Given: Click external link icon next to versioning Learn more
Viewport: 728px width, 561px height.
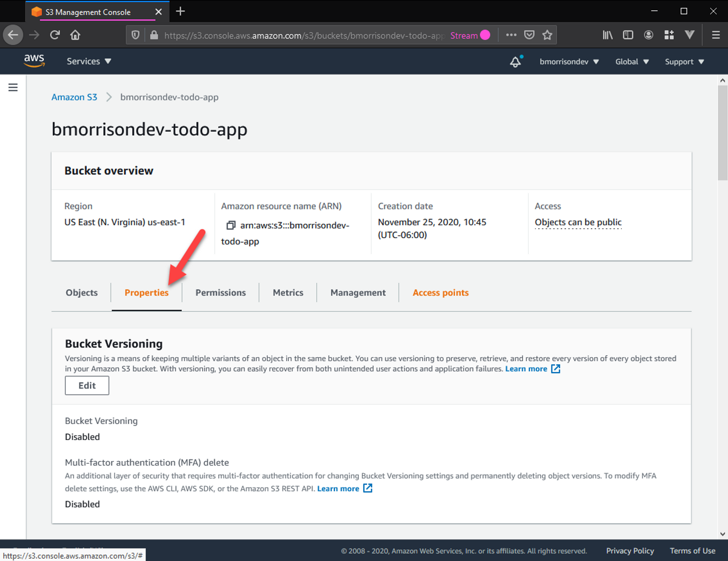Looking at the screenshot, I should (555, 369).
